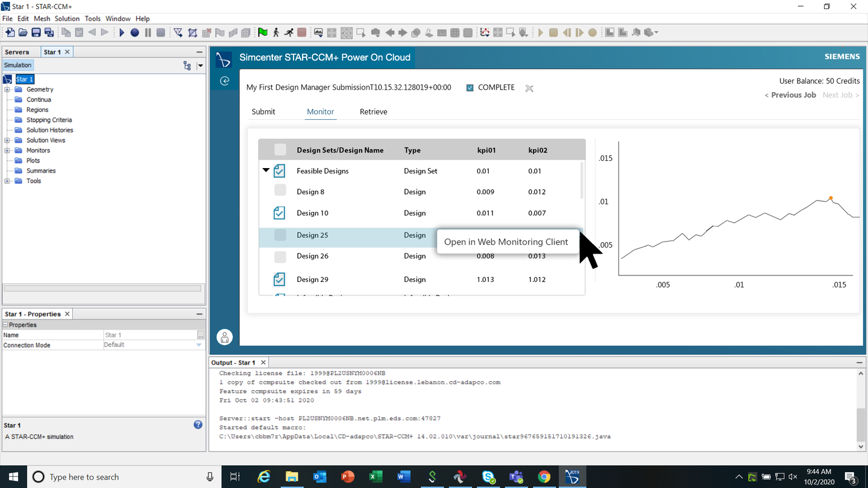Click the blue help question mark icon

(198, 425)
